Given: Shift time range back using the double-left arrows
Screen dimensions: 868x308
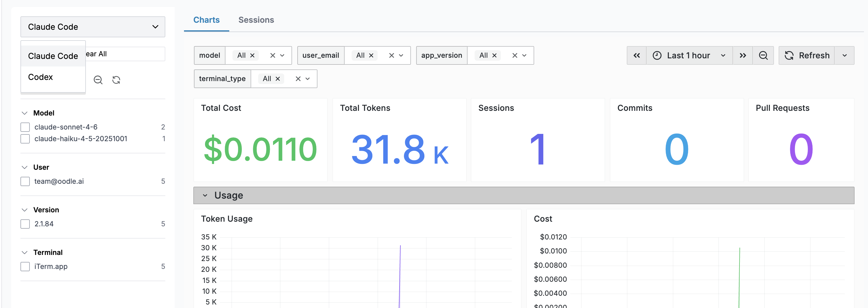Looking at the screenshot, I should tap(636, 55).
